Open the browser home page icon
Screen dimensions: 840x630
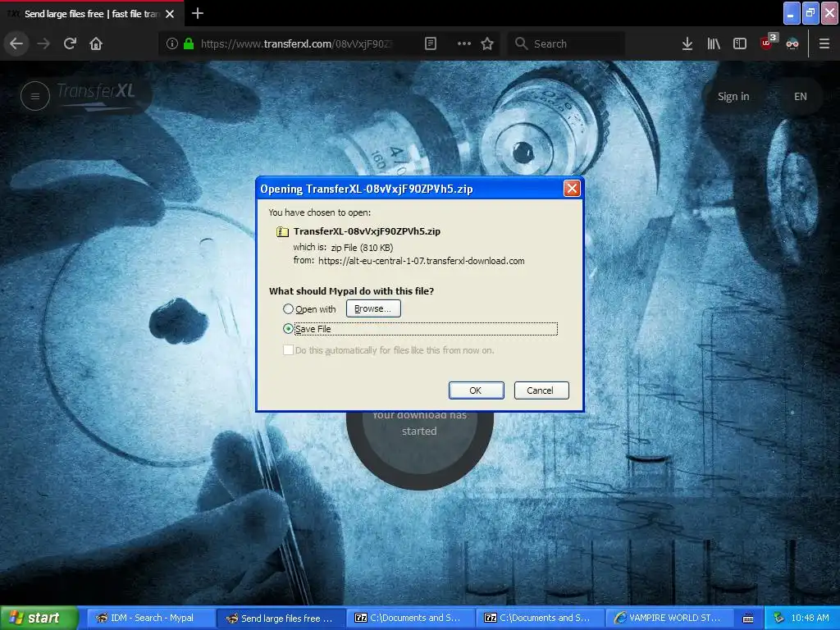tap(96, 43)
